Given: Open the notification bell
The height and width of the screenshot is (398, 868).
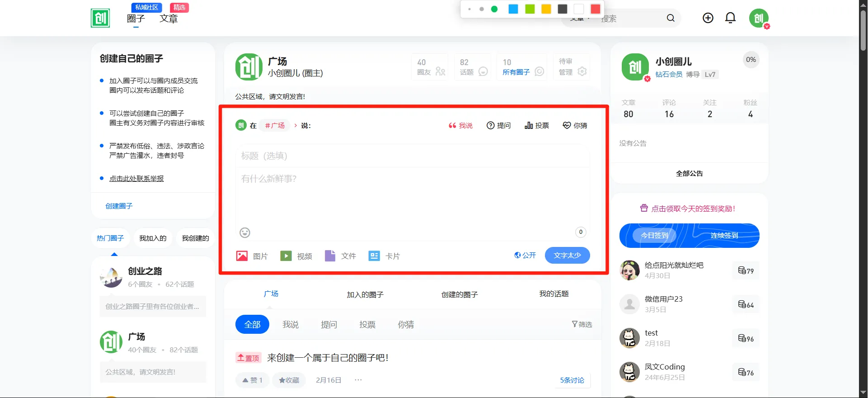Looking at the screenshot, I should tap(730, 18).
